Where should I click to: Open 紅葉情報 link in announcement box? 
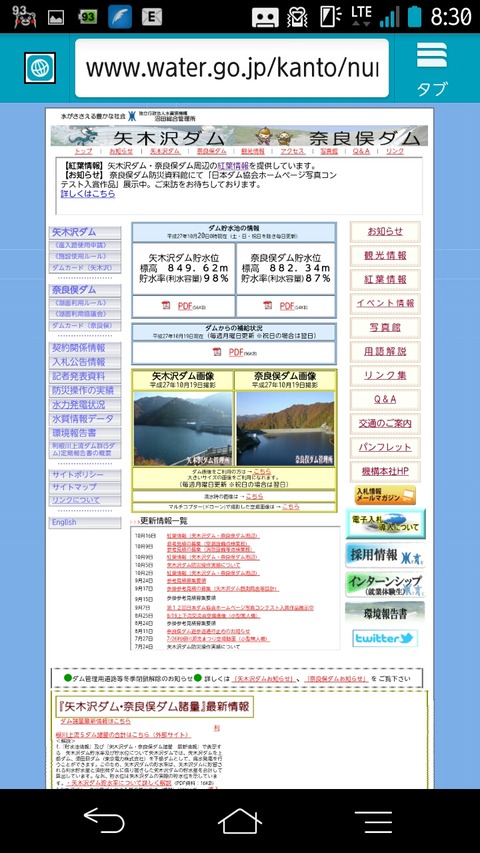pos(233,166)
